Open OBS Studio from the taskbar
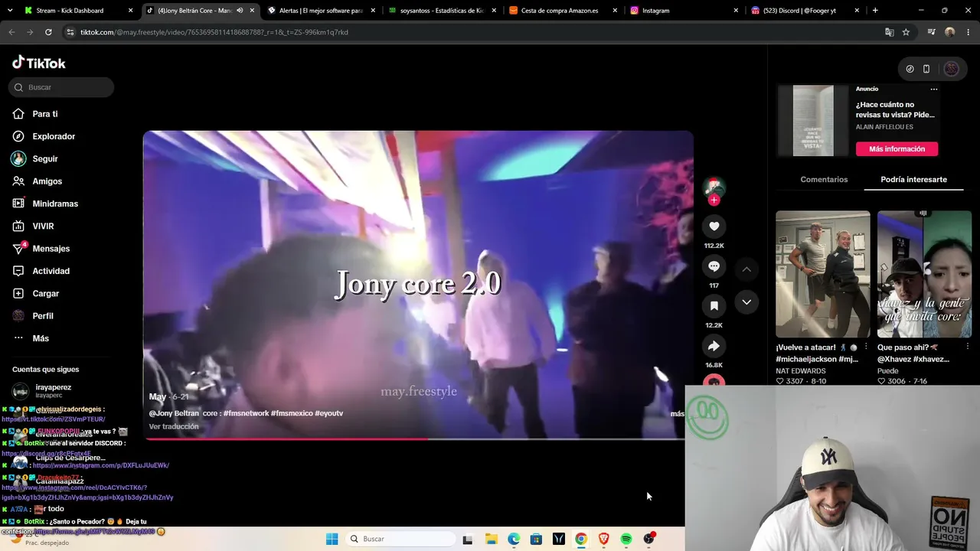This screenshot has width=980, height=551. [x=649, y=539]
